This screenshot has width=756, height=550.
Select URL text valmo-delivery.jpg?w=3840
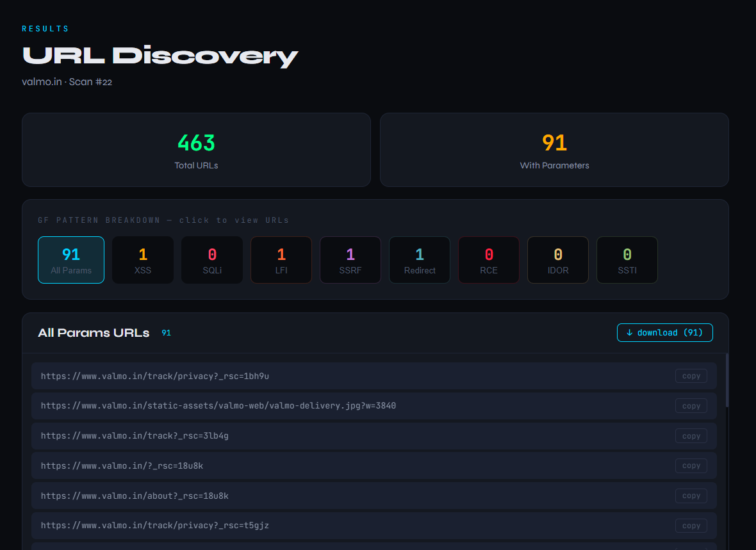click(218, 406)
